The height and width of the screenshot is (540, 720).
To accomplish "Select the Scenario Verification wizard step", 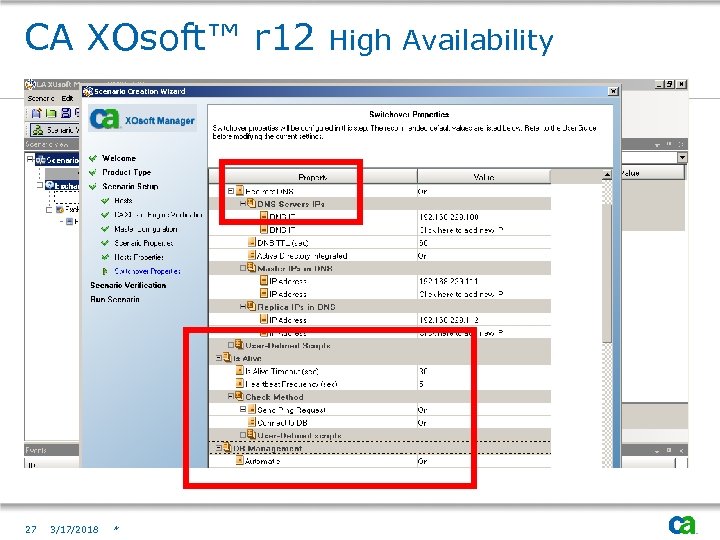I will 128,285.
